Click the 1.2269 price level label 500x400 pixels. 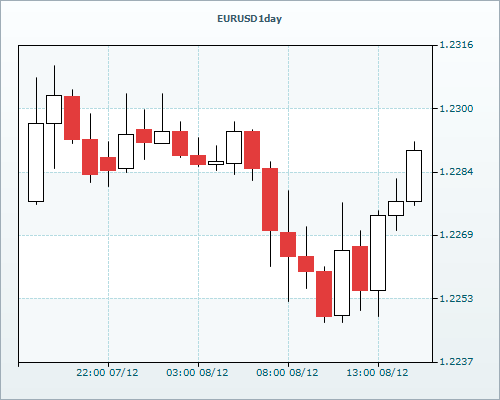(x=456, y=235)
